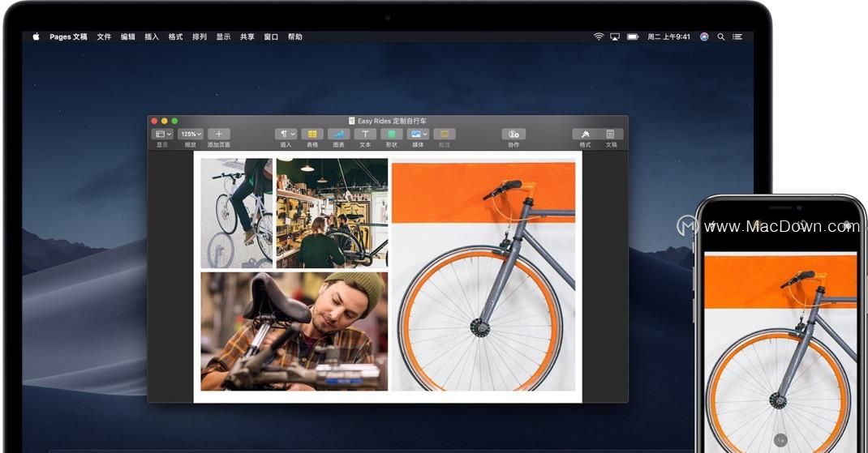The image size is (868, 453).
Task: Click the 周二 上午9:41 clock
Action: (x=668, y=36)
